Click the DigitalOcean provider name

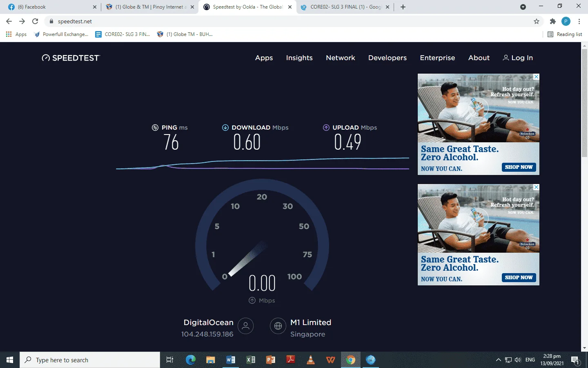pyautogui.click(x=209, y=322)
